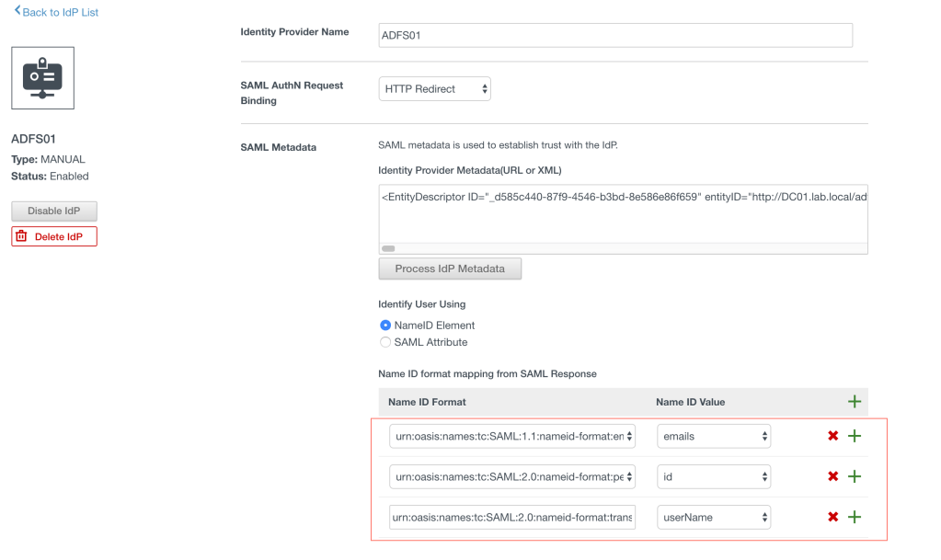The image size is (941, 560).
Task: Open the SAML AuthN Request Binding dropdown
Action: point(434,89)
